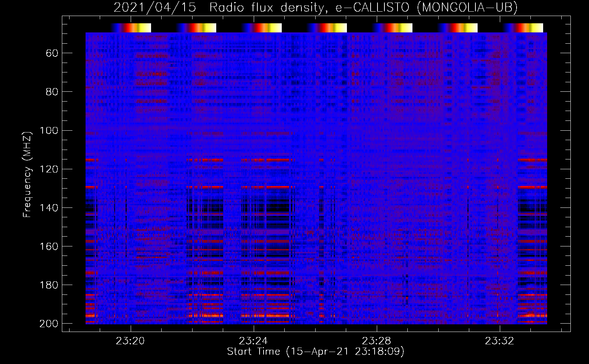
Task: Click the fourth (middle) color scale bar
Action: tap(327, 28)
